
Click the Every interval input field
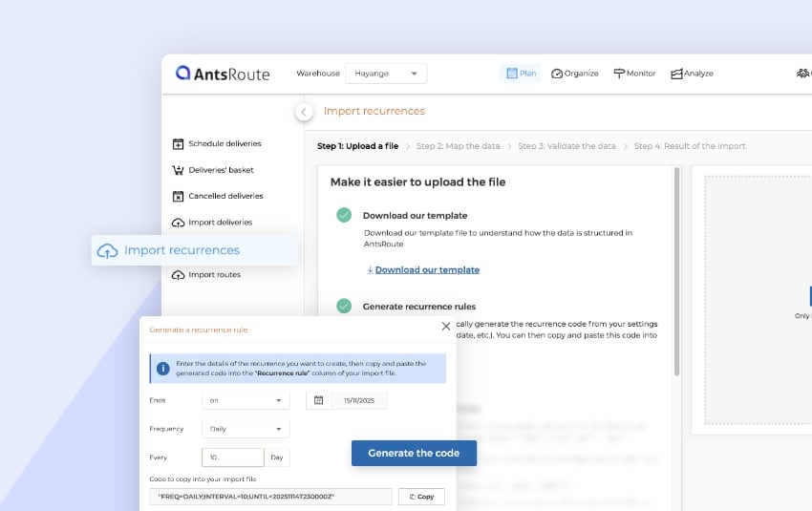(x=232, y=458)
